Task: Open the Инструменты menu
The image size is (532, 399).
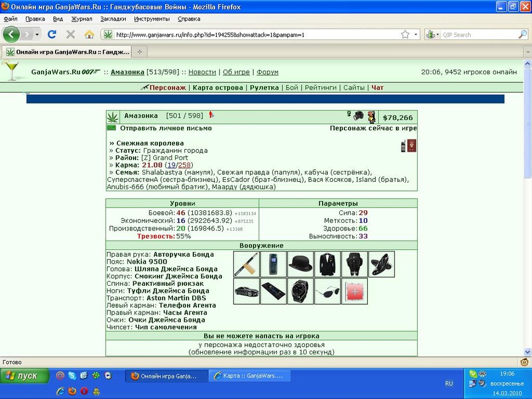Action: tap(152, 19)
